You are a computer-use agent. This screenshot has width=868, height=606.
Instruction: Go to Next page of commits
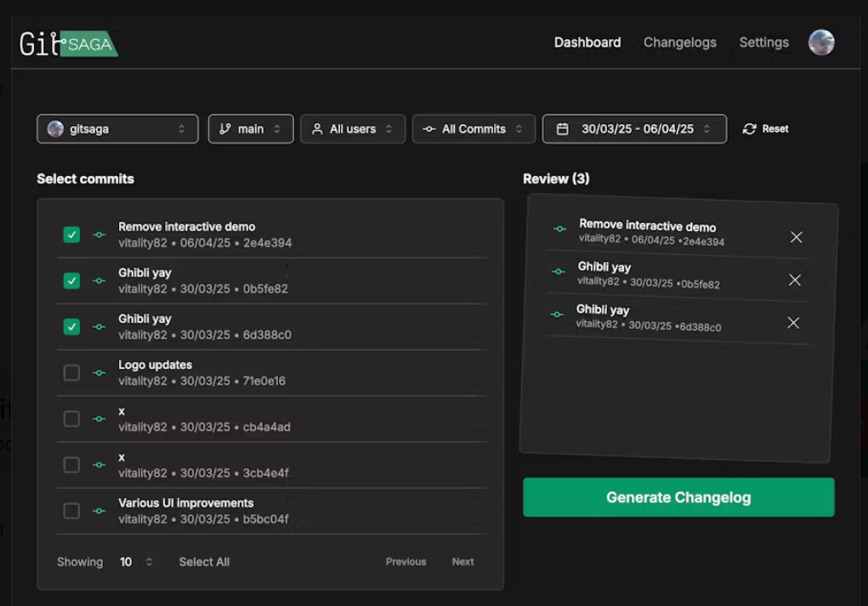click(462, 562)
